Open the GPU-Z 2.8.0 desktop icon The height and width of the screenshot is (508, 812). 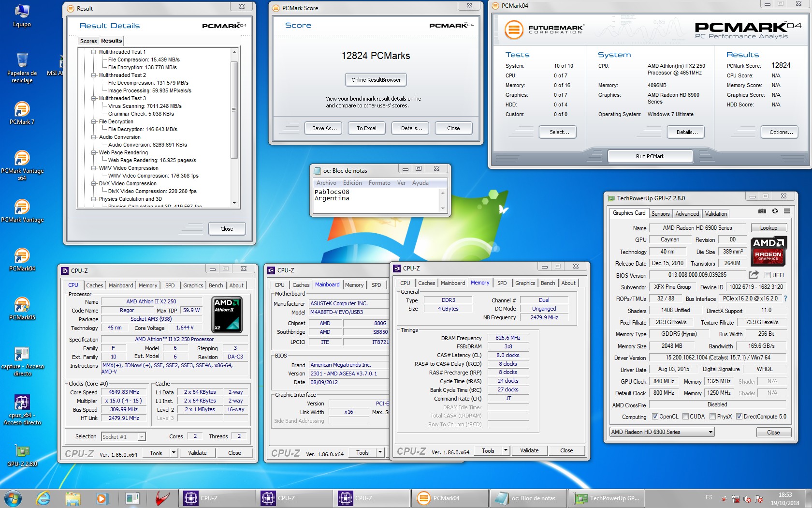click(22, 455)
